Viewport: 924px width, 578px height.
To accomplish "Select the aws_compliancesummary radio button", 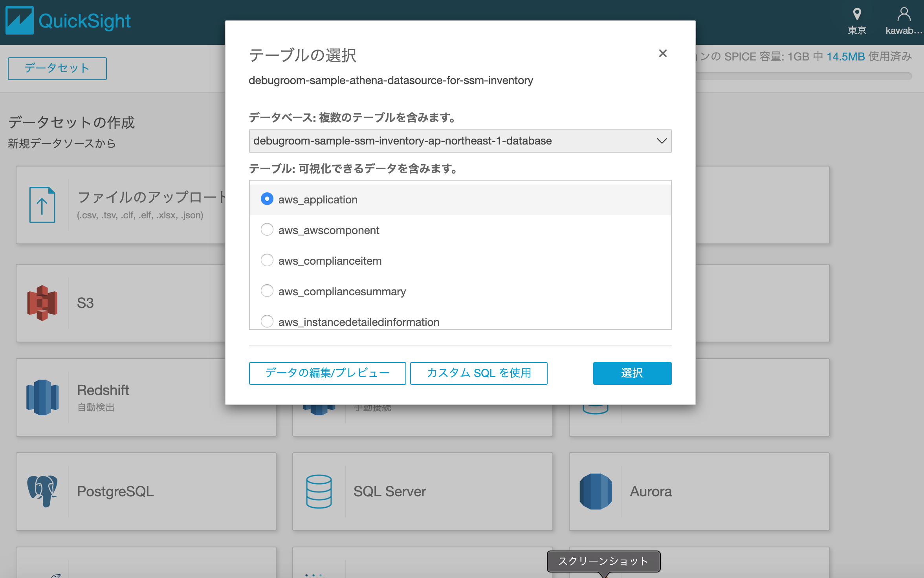I will point(267,291).
